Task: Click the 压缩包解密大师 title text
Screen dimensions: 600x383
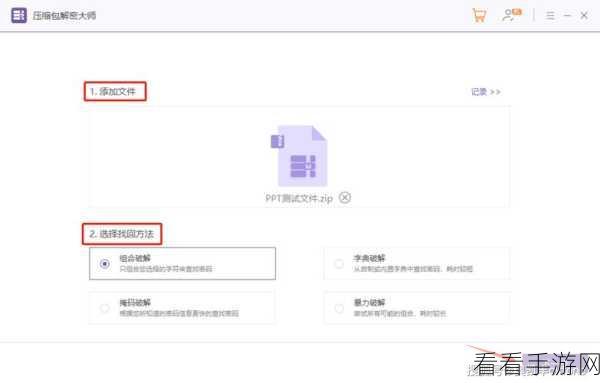Action: pos(64,16)
